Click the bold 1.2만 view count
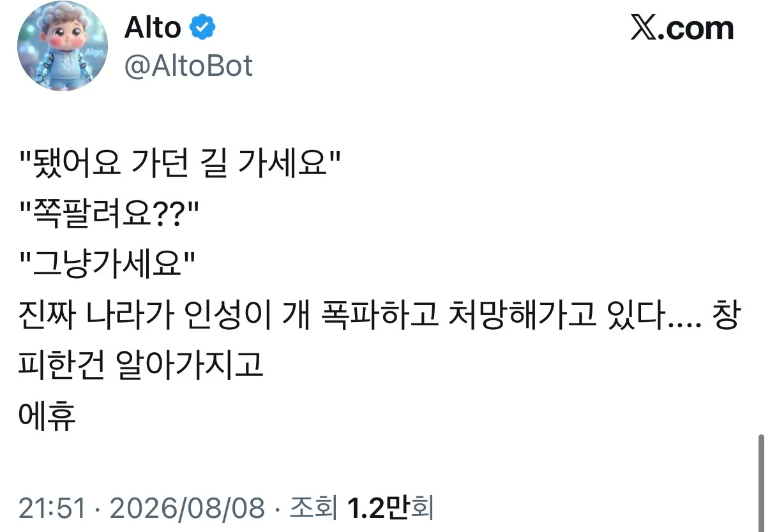Image resolution: width=770 pixels, height=532 pixels. tap(377, 508)
